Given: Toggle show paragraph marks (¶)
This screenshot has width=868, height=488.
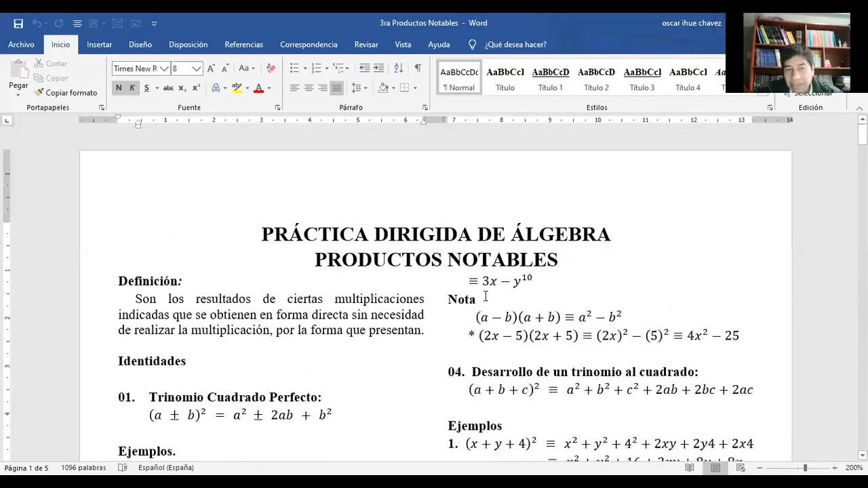Looking at the screenshot, I should (x=418, y=68).
